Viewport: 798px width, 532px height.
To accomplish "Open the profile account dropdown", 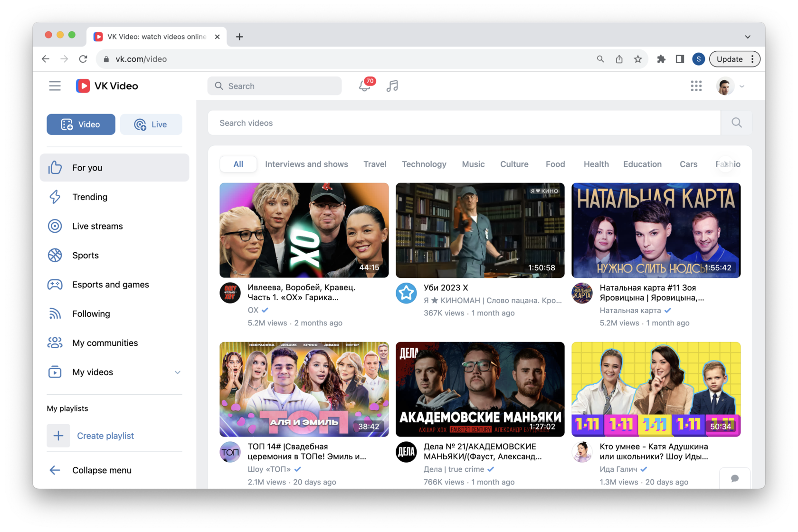I will click(x=730, y=86).
